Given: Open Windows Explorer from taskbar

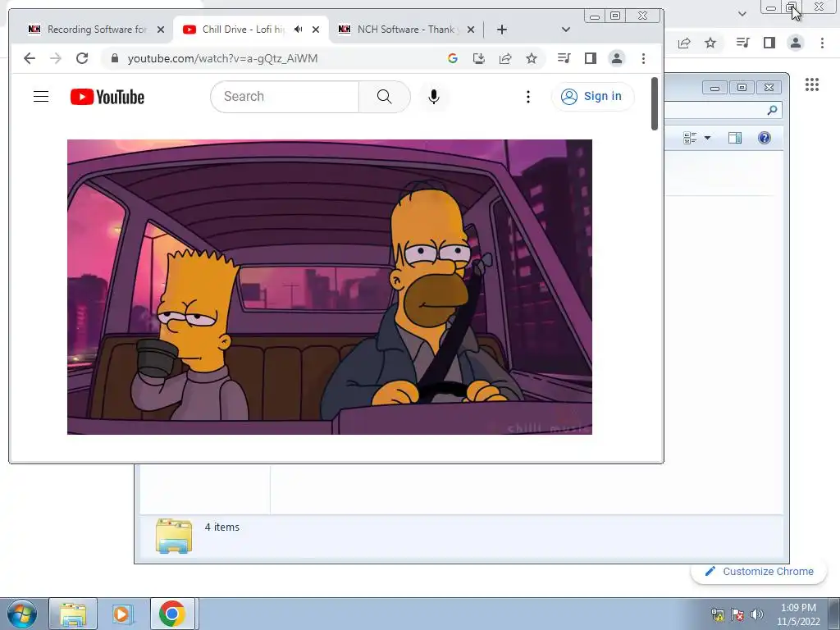Looking at the screenshot, I should (x=73, y=614).
